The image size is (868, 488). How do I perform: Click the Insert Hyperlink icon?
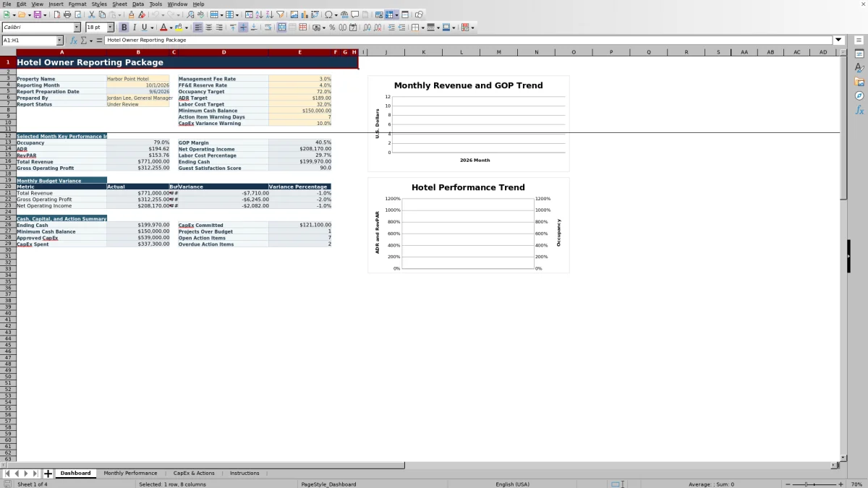coord(344,14)
